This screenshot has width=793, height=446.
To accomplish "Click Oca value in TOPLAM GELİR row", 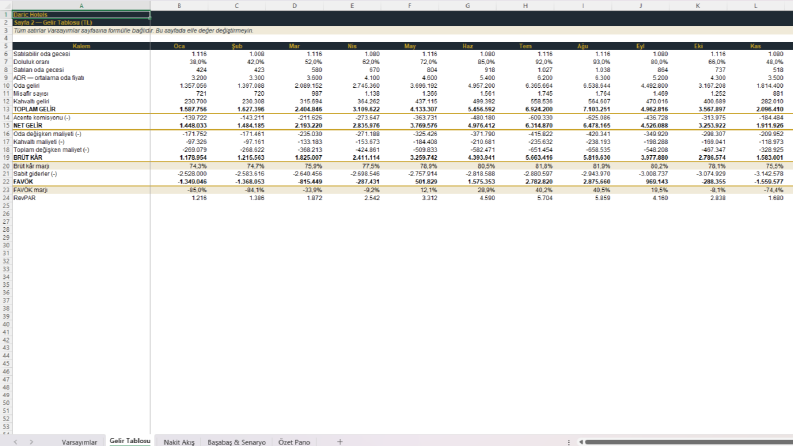I will point(179,109).
